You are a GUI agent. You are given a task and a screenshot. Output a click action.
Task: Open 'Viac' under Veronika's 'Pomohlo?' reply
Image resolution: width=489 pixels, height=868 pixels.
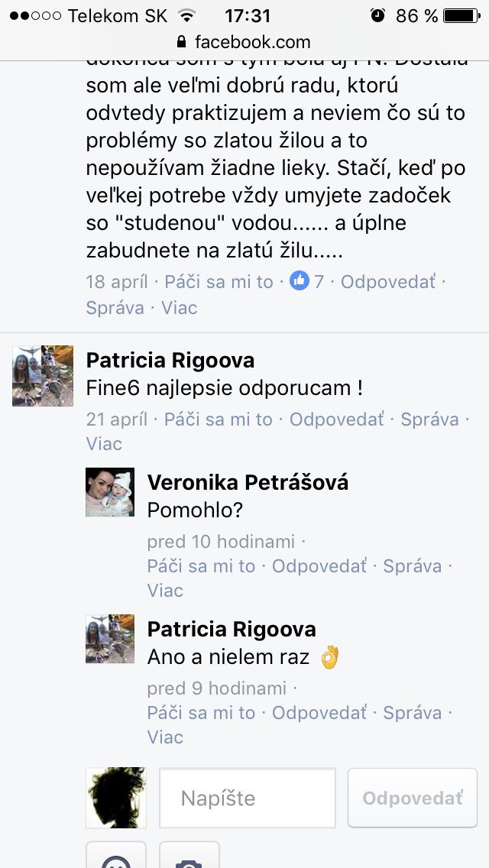click(x=165, y=590)
